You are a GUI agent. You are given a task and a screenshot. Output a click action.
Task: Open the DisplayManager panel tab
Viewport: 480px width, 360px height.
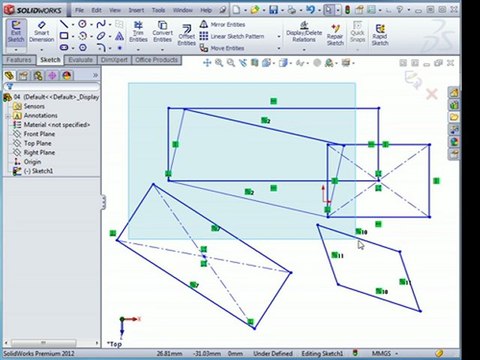(67, 76)
